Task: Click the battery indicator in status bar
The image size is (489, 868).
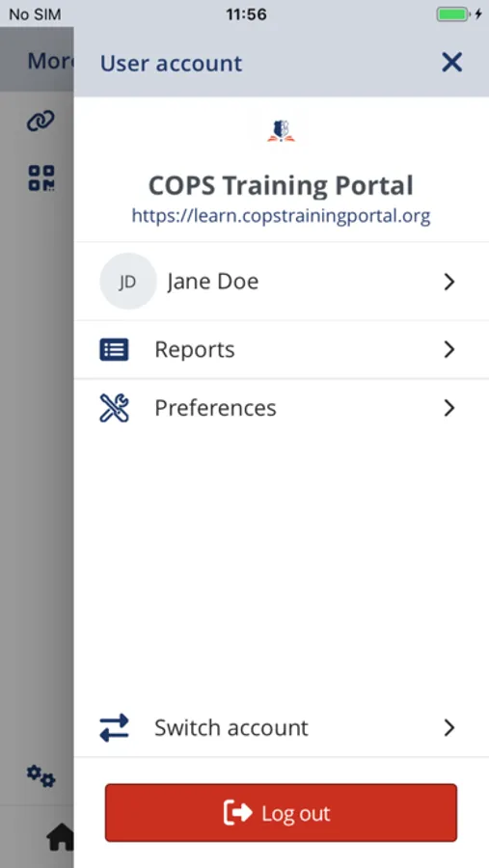Action: pyautogui.click(x=452, y=14)
